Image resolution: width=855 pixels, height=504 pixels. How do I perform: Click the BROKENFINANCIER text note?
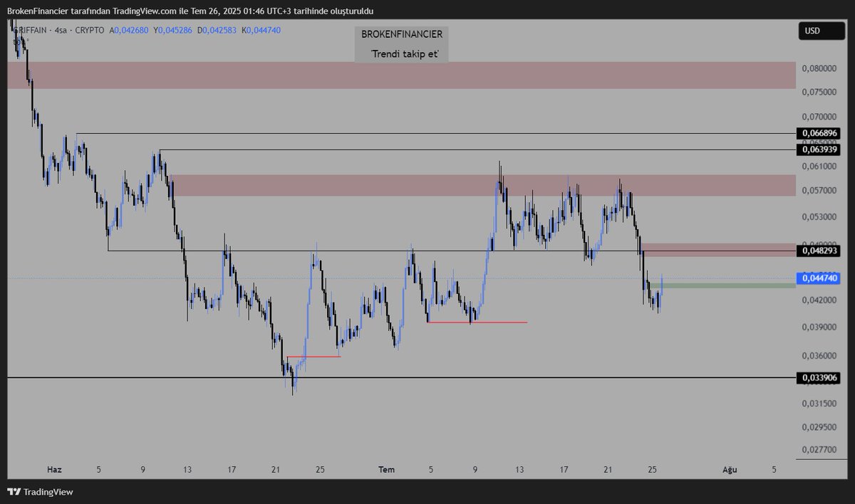pos(402,34)
